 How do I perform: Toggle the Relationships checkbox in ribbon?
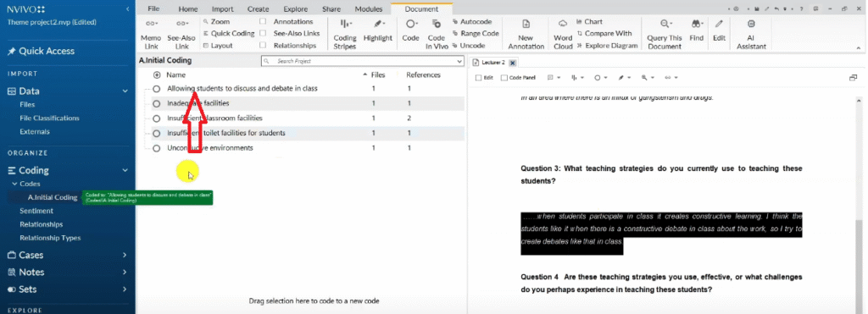263,46
